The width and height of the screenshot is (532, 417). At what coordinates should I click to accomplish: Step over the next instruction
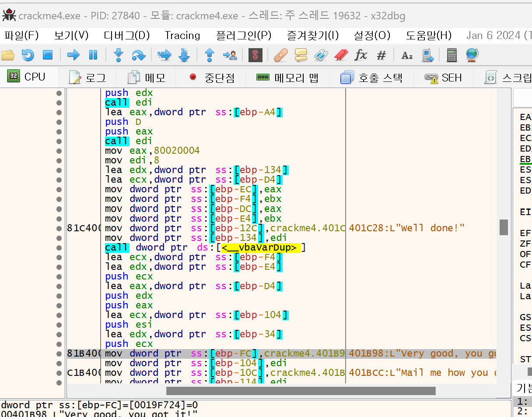point(138,55)
